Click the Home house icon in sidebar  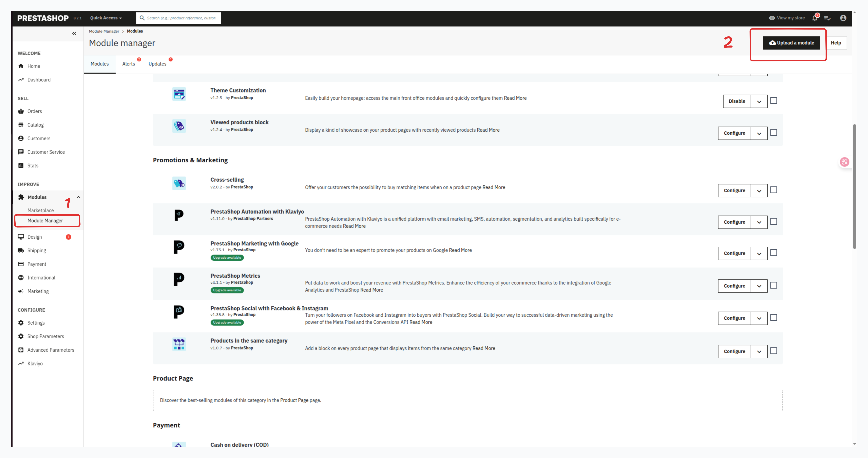click(x=21, y=66)
